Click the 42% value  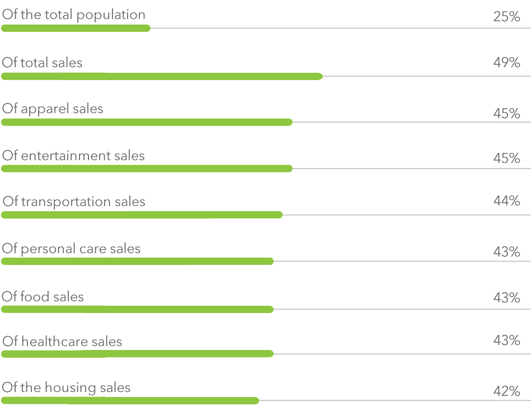507,391
